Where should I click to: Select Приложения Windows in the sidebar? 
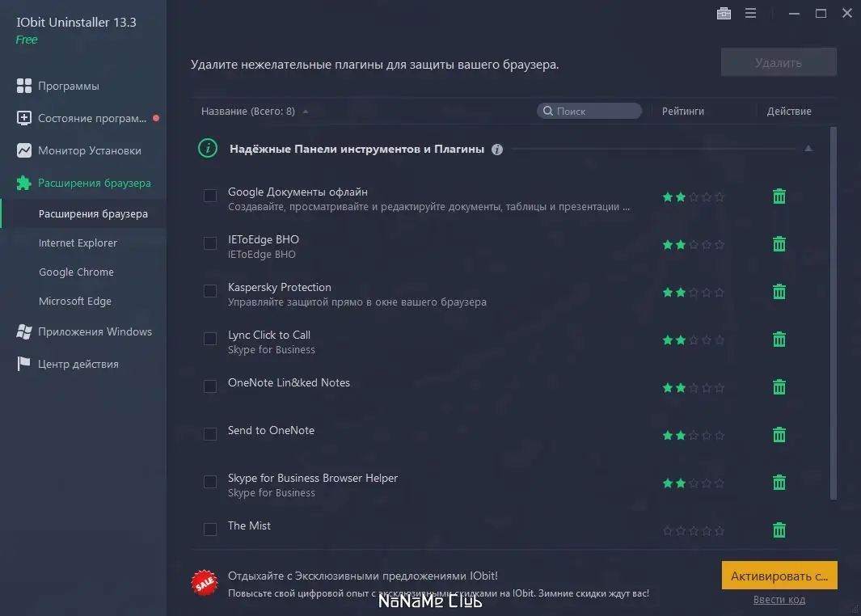pyautogui.click(x=94, y=331)
